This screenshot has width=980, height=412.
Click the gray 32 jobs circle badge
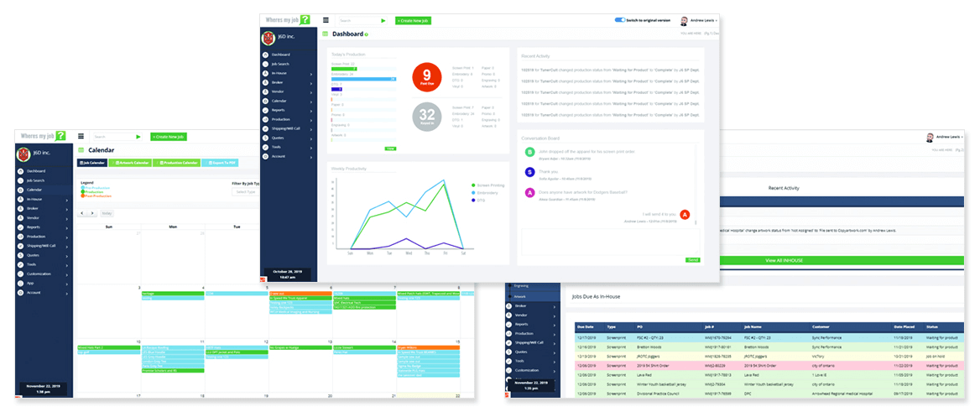click(427, 117)
